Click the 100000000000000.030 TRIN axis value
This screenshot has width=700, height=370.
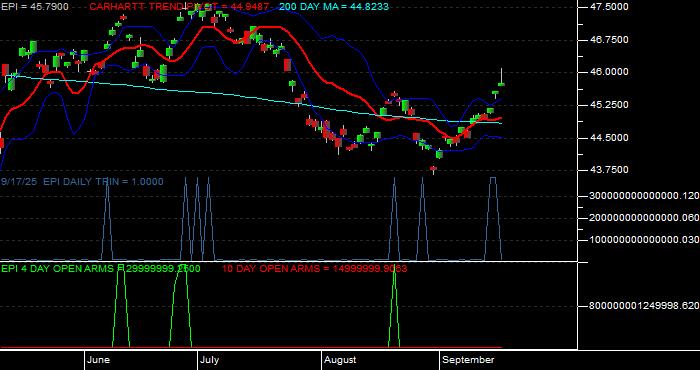pyautogui.click(x=645, y=240)
